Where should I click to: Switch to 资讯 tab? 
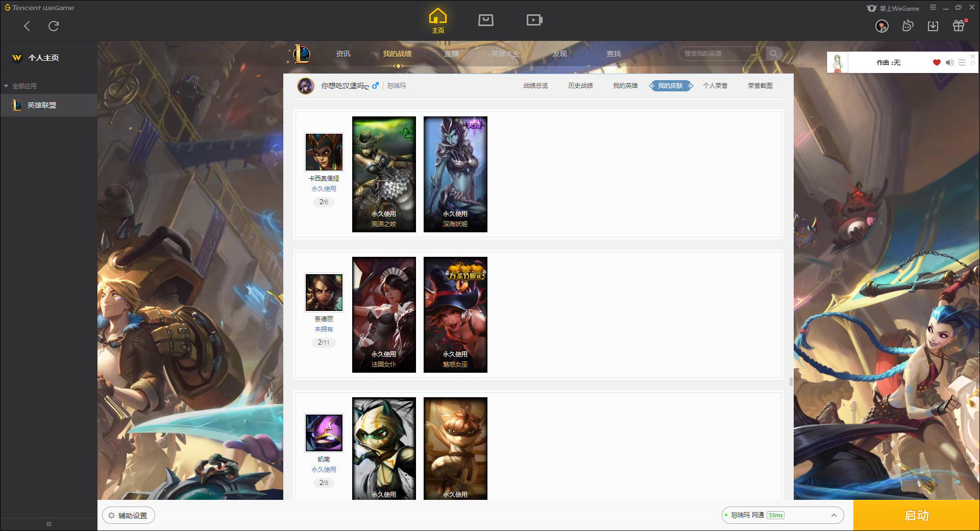click(343, 54)
